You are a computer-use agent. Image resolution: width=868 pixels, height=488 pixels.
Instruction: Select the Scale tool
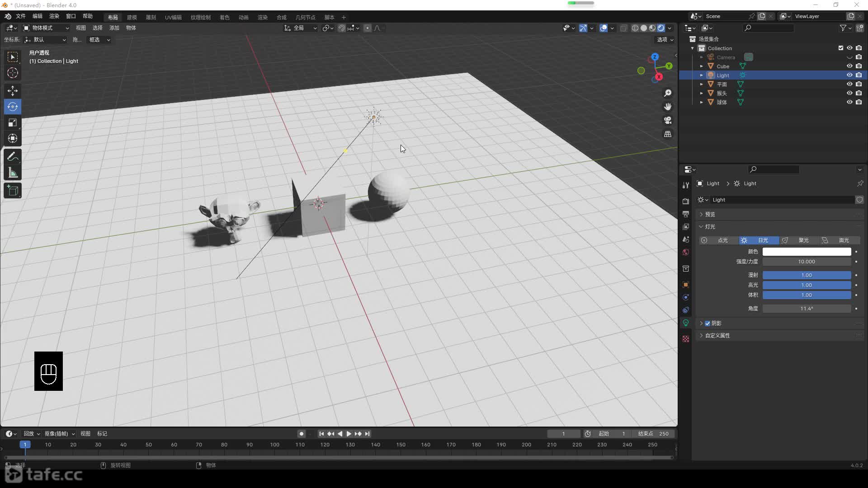point(13,122)
